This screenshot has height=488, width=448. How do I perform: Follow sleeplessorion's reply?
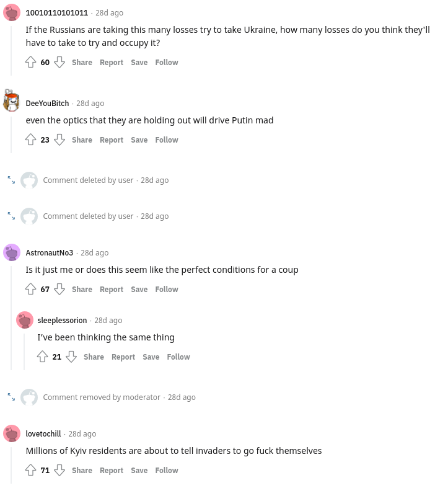178,357
